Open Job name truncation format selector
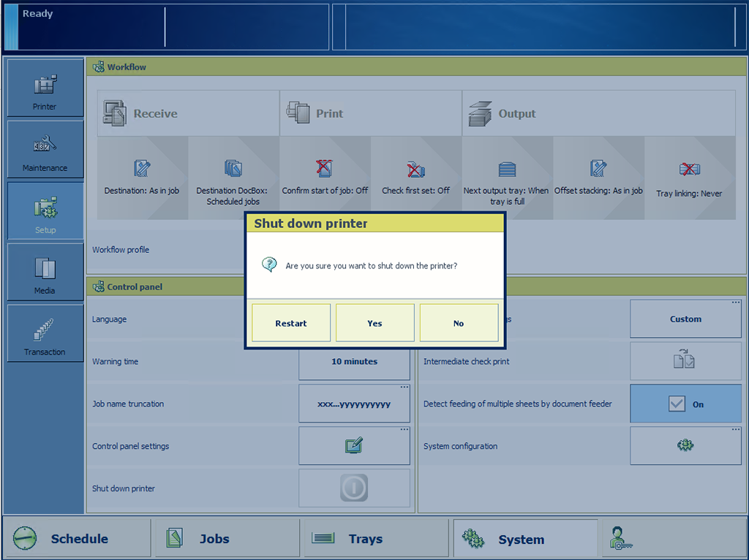 [x=354, y=404]
